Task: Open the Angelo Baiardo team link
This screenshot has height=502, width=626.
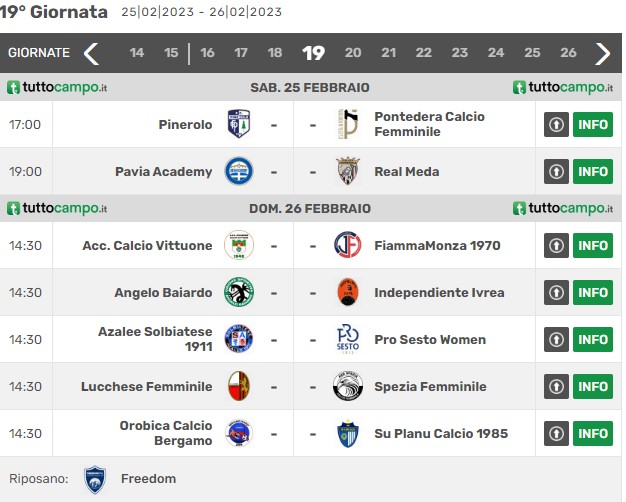Action: tap(163, 293)
